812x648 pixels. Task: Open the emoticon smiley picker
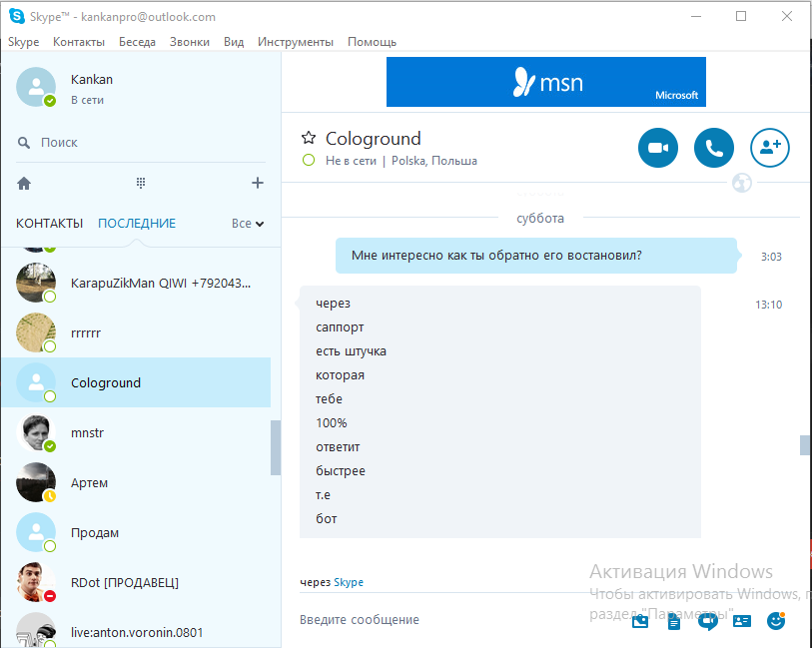point(776,621)
